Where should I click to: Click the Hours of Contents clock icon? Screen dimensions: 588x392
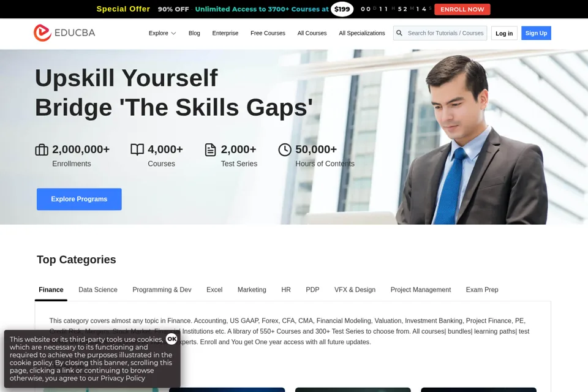pyautogui.click(x=285, y=149)
